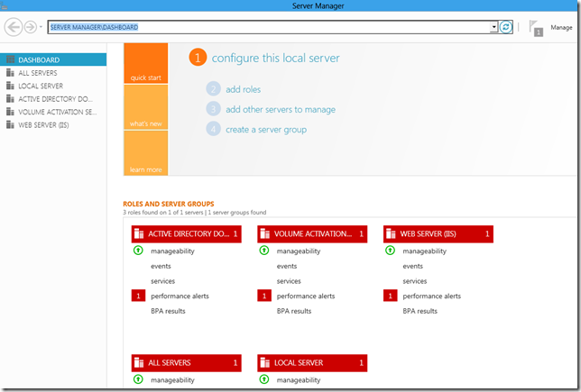Open manageability under Volume Activation tile
Screen dimensions: 581x392
pos(299,251)
